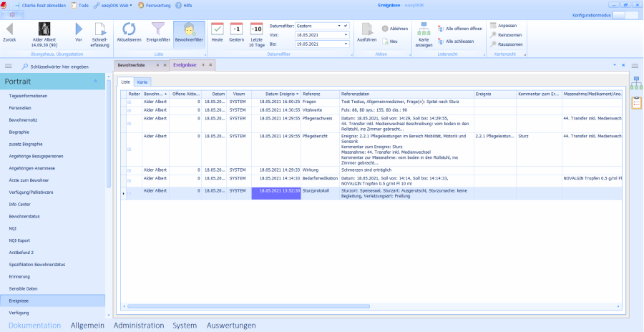Click the Ausführen action icon
This screenshot has width=644, height=332.
pos(366,29)
